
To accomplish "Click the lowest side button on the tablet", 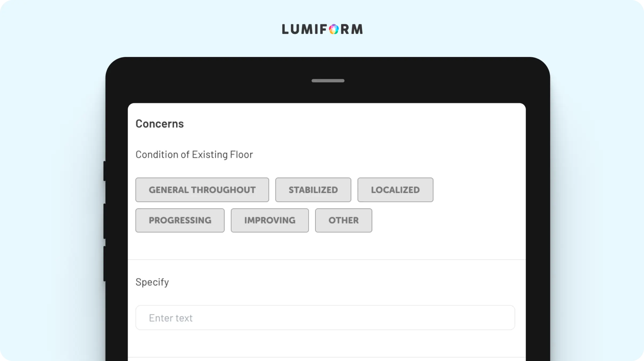I will point(104,264).
